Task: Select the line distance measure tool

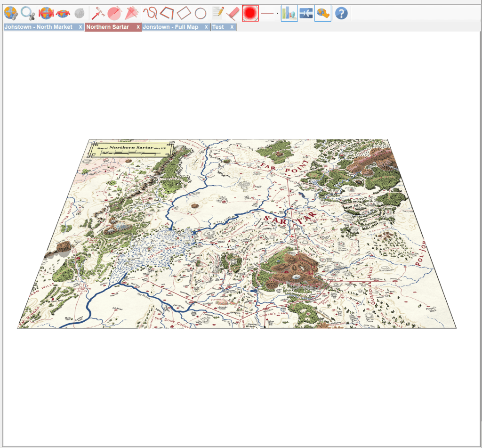Action: point(97,13)
